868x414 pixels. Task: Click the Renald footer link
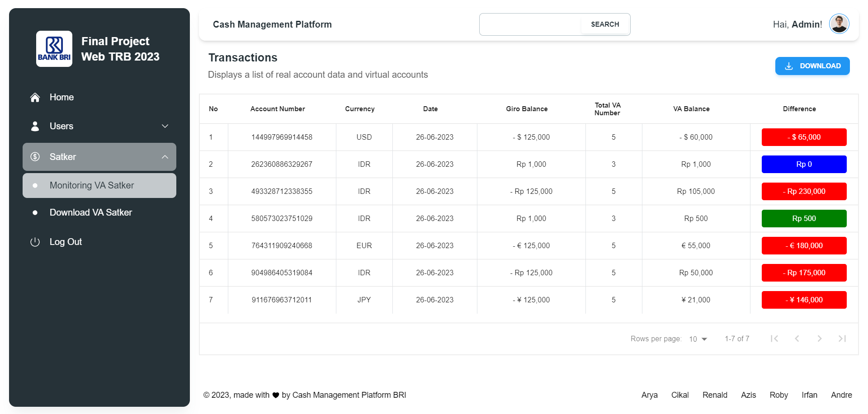[715, 395]
